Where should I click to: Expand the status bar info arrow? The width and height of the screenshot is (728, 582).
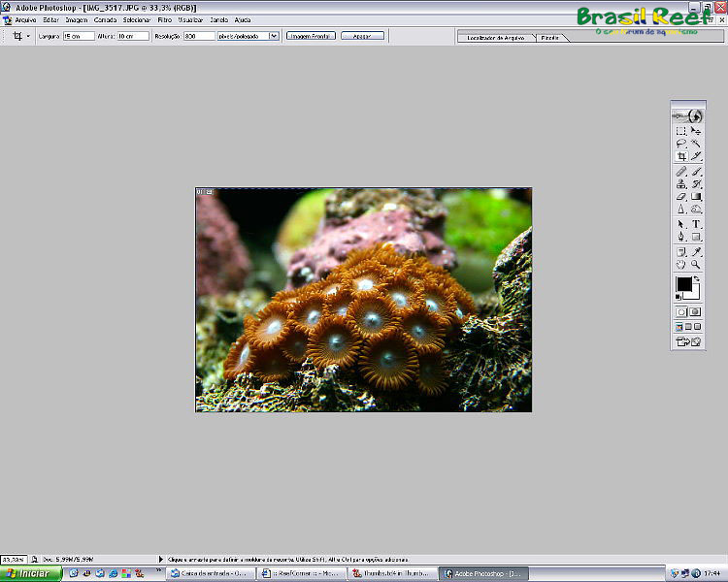tap(160, 560)
